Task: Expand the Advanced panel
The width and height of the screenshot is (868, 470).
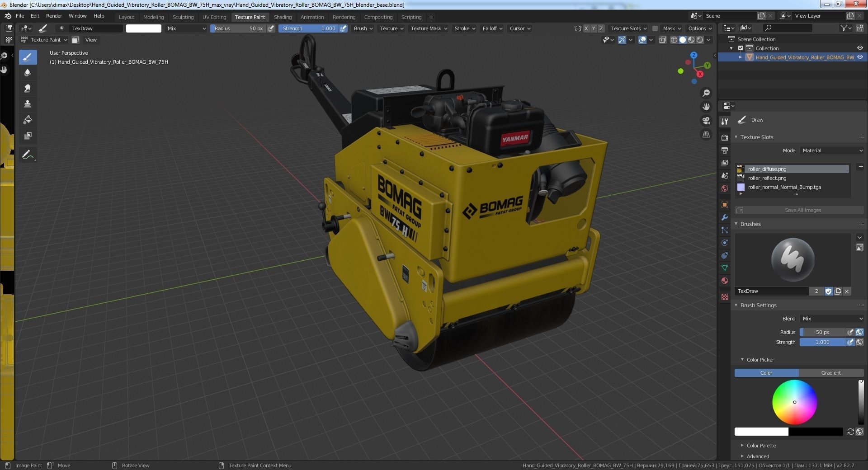Action: pyautogui.click(x=742, y=456)
